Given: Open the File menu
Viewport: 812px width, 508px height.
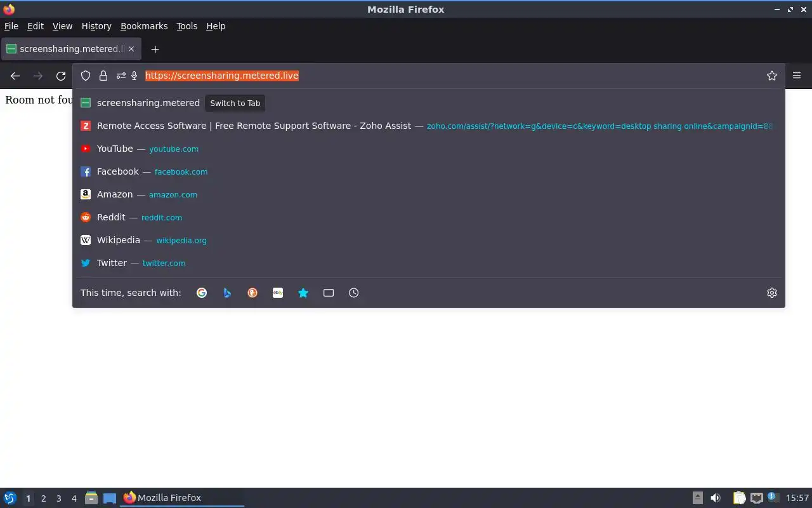Looking at the screenshot, I should [11, 26].
